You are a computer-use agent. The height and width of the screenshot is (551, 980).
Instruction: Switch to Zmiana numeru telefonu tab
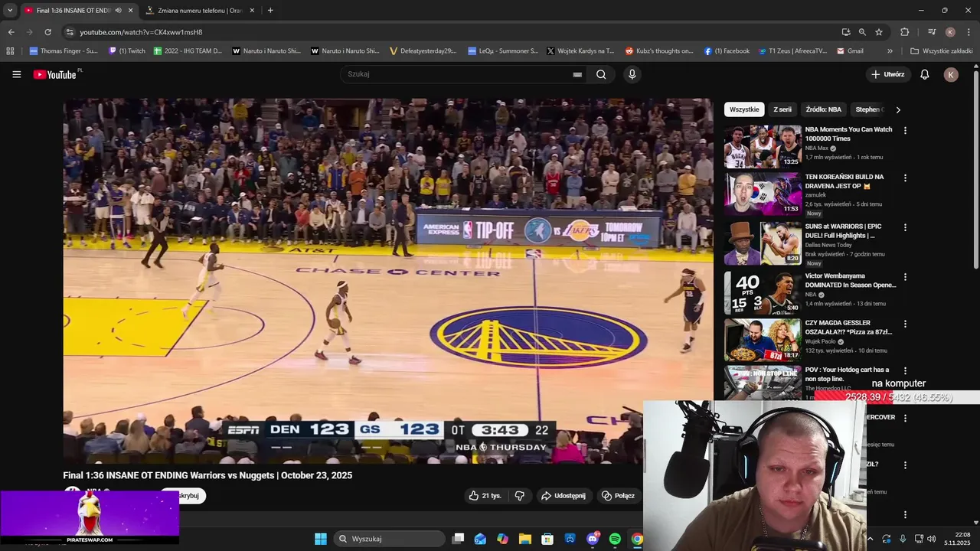pyautogui.click(x=200, y=11)
